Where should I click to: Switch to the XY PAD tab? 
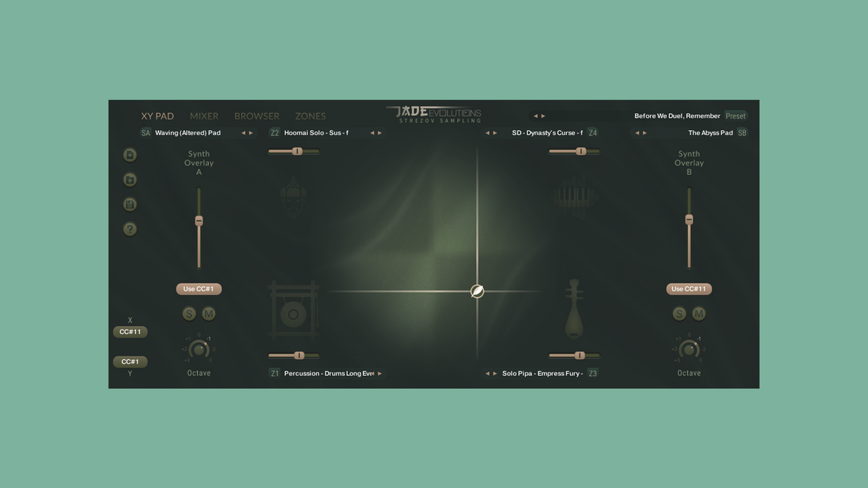tap(158, 116)
